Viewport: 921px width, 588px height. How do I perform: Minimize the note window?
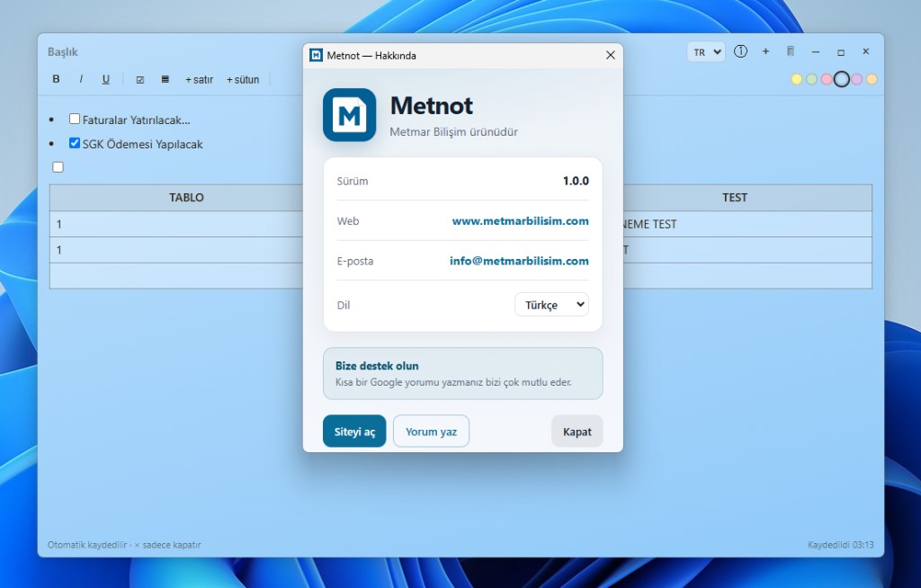click(815, 51)
